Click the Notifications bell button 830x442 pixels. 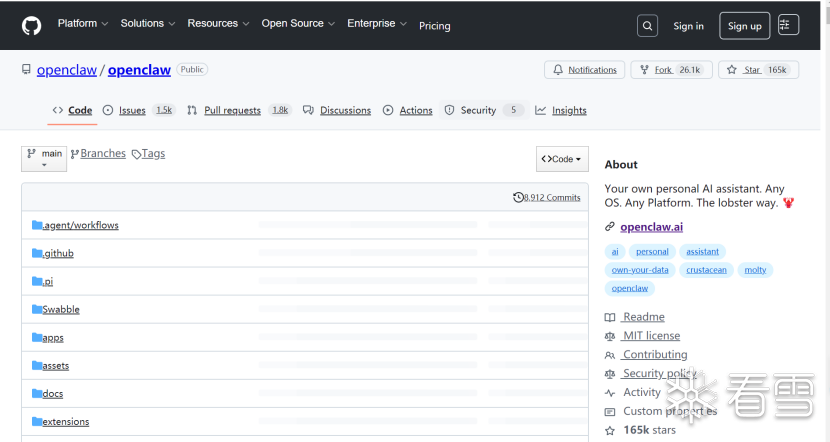pos(585,70)
